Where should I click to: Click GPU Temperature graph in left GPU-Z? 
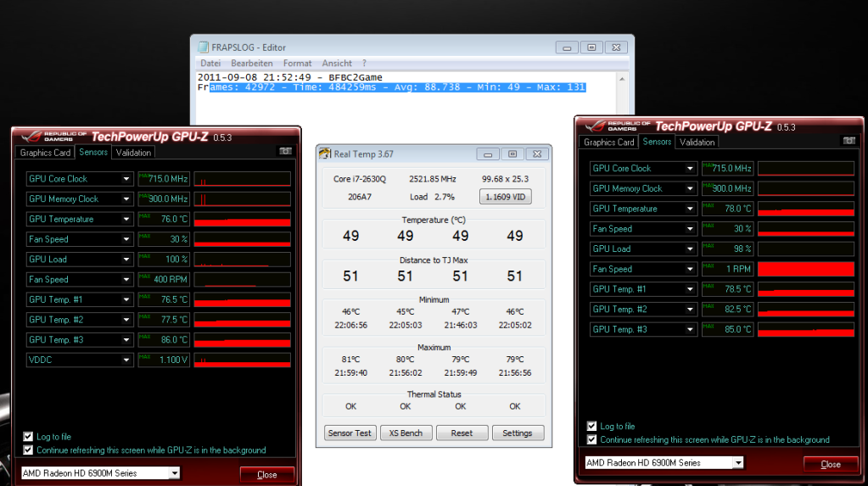click(243, 219)
